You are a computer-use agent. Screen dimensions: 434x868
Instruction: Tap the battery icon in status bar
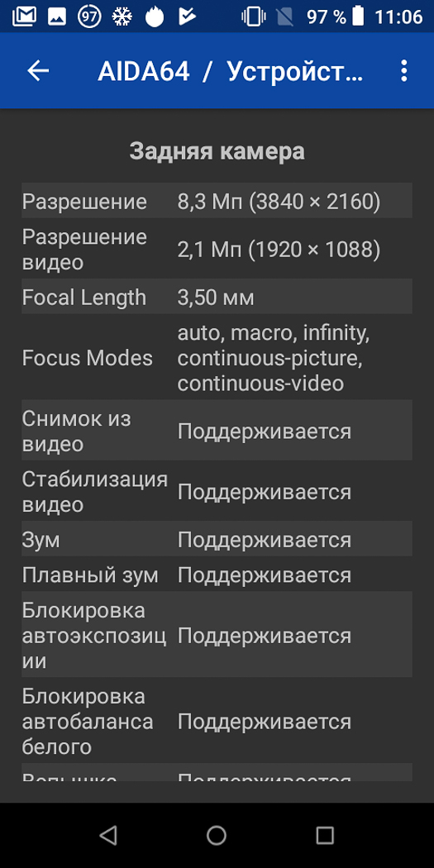point(359,16)
